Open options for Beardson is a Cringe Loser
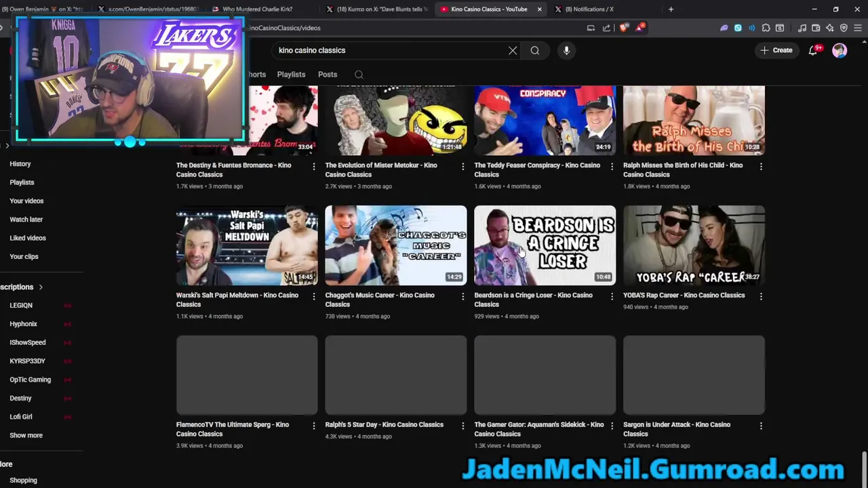The width and height of the screenshot is (868, 488). point(612,296)
